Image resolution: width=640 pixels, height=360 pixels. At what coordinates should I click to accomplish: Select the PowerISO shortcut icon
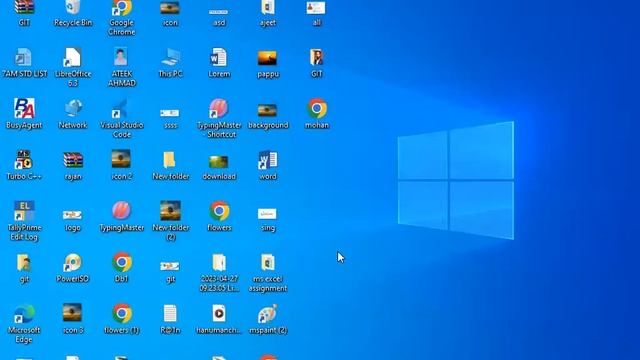[73, 268]
